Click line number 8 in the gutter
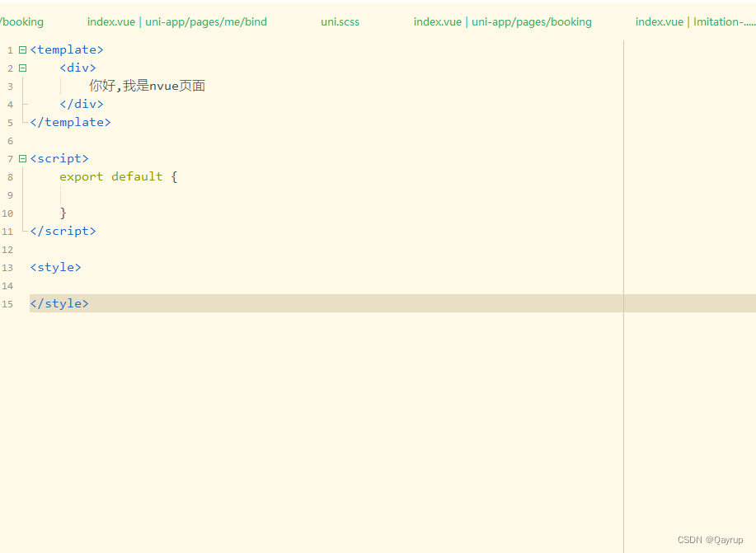 10,176
